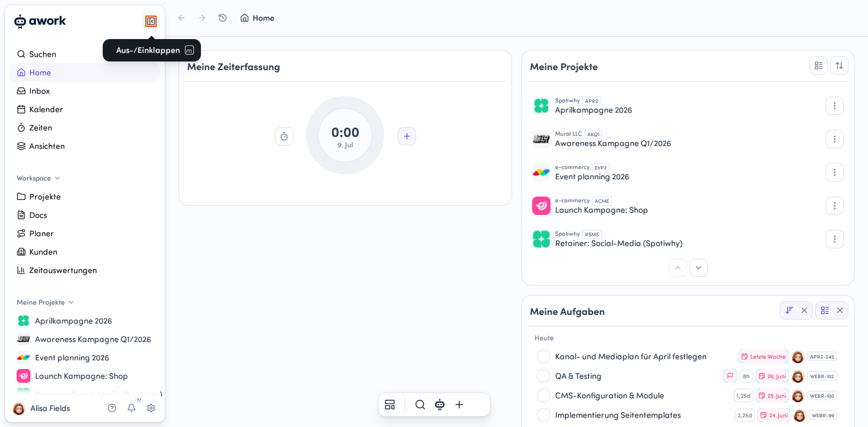Screen dimensions: 868x427
Task: Page down in Meine Projekte list
Action: (x=699, y=268)
